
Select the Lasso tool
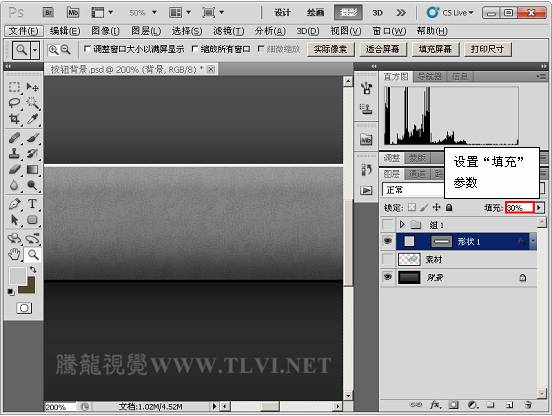tap(14, 102)
